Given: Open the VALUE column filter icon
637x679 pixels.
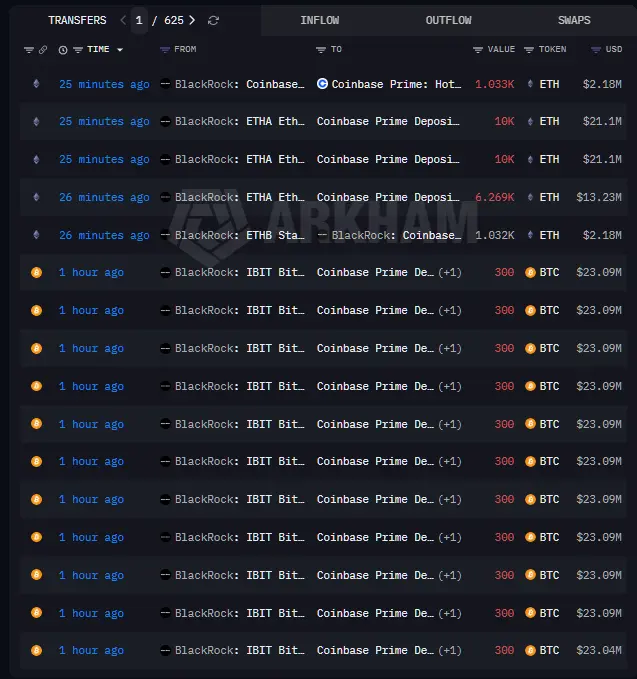Looking at the screenshot, I should 478,50.
